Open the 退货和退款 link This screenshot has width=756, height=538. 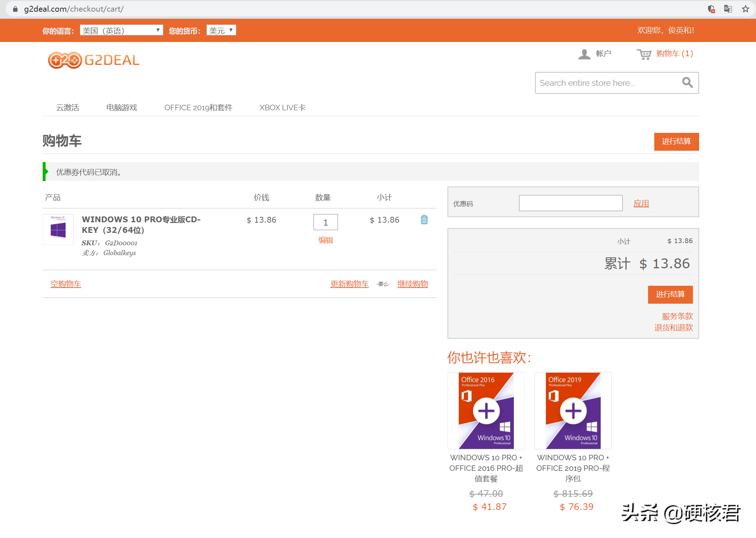point(674,327)
